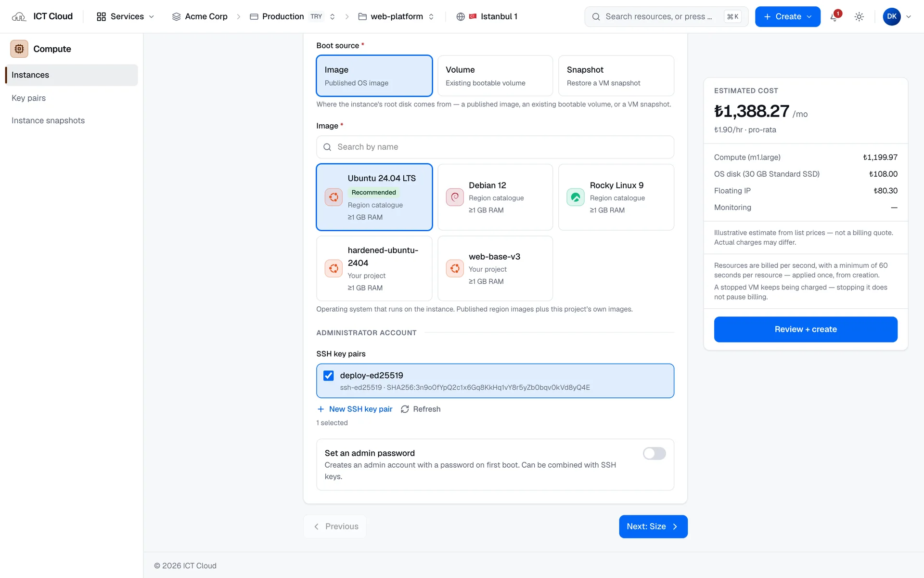924x578 pixels.
Task: Click the Acme Corp organization breadcrumb
Action: click(200, 17)
